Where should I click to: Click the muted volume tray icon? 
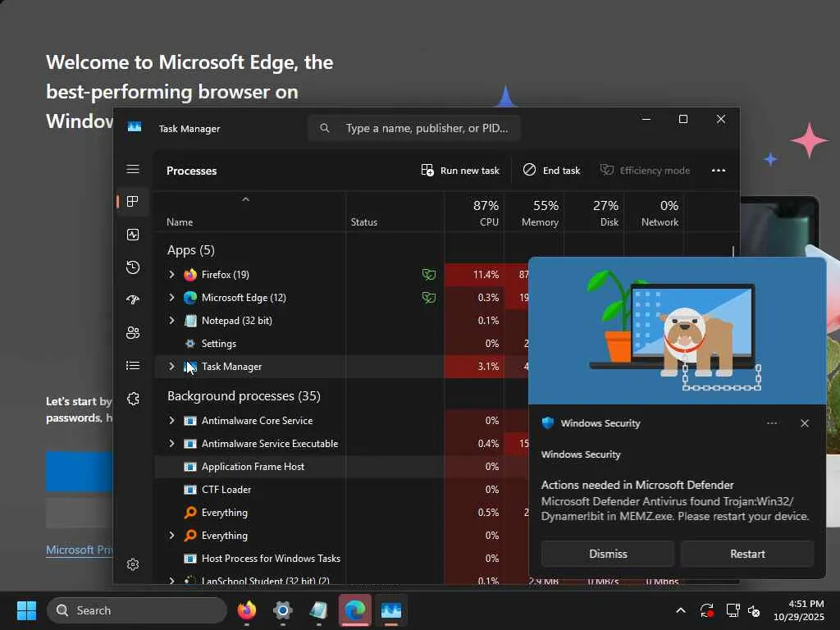[x=754, y=610]
